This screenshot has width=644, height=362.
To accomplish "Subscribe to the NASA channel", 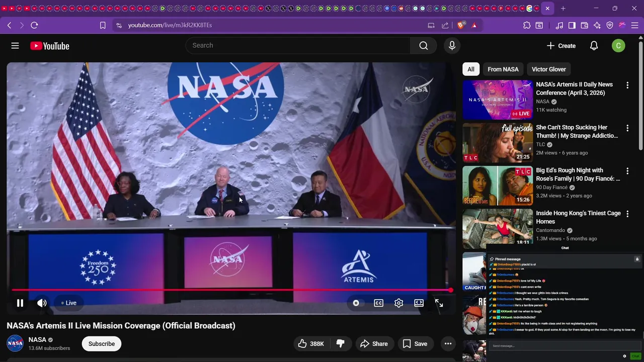I will point(102,344).
